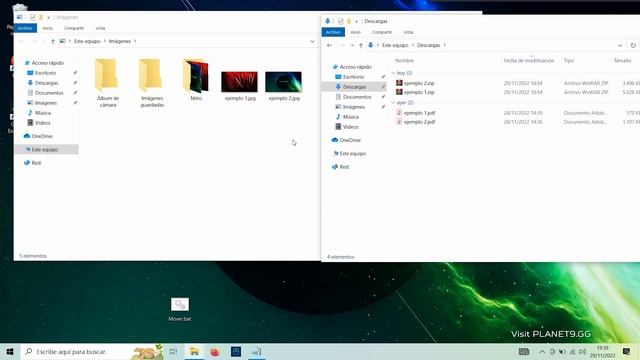Viewport: 640px width, 360px height.
Task: Open the taskbar clock and date
Action: (x=602, y=351)
